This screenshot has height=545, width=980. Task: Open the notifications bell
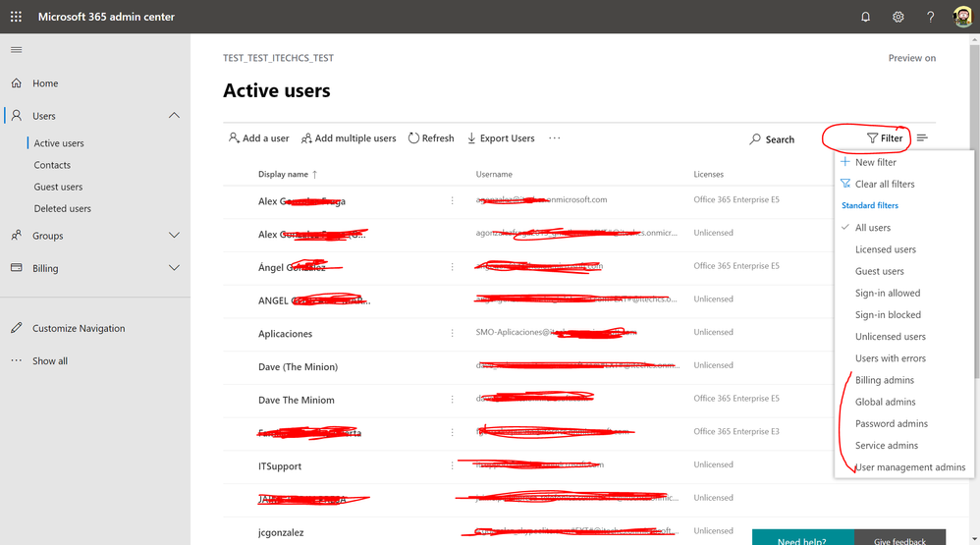point(866,17)
